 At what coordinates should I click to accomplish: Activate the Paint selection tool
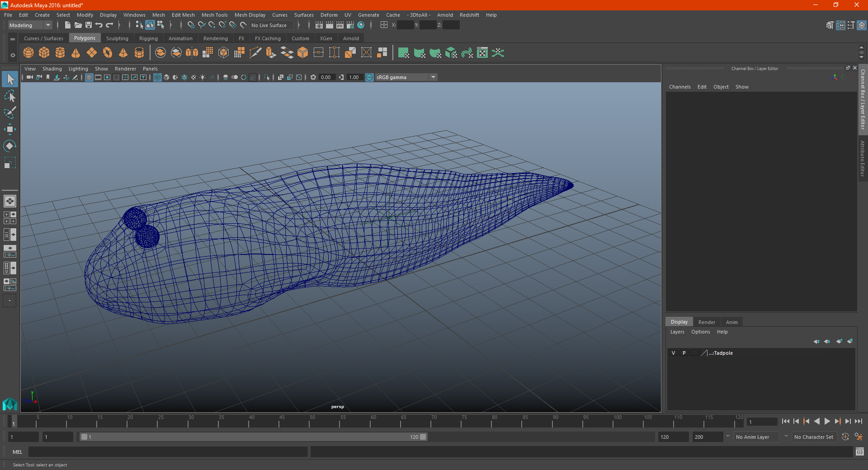10,113
